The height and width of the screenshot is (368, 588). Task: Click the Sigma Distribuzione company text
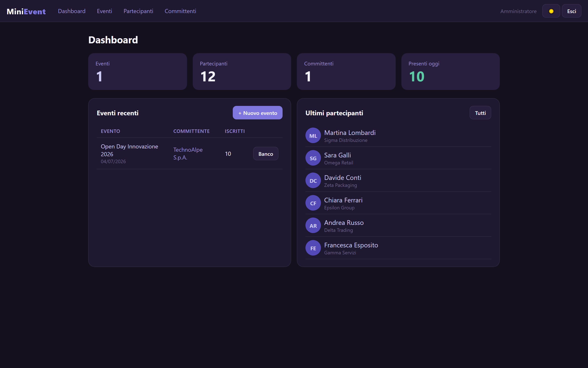(346, 140)
